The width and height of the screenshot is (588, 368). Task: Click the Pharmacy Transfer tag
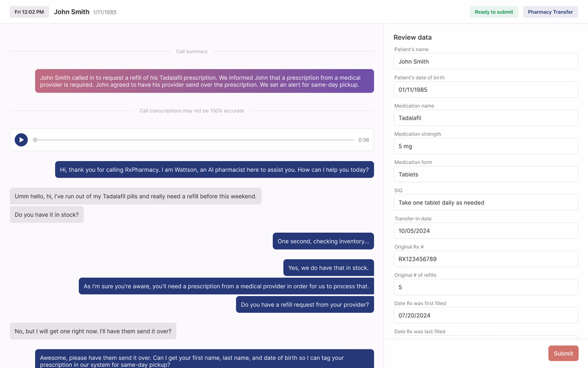(x=550, y=12)
